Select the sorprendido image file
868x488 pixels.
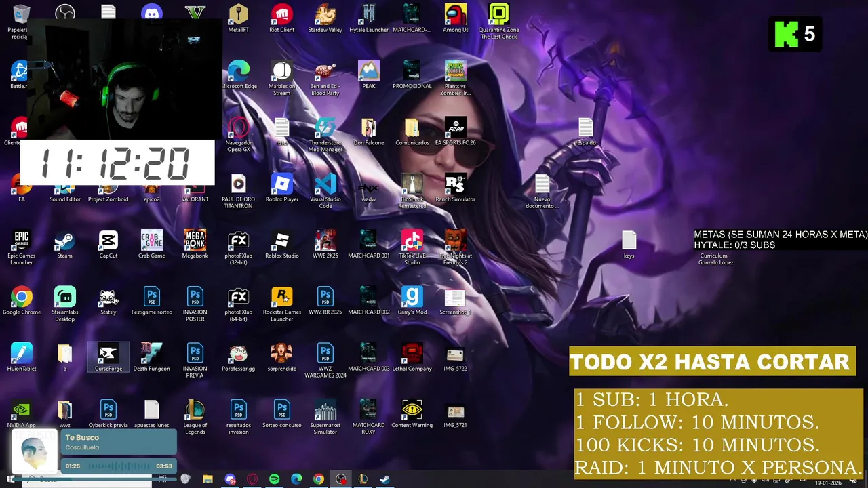(281, 357)
